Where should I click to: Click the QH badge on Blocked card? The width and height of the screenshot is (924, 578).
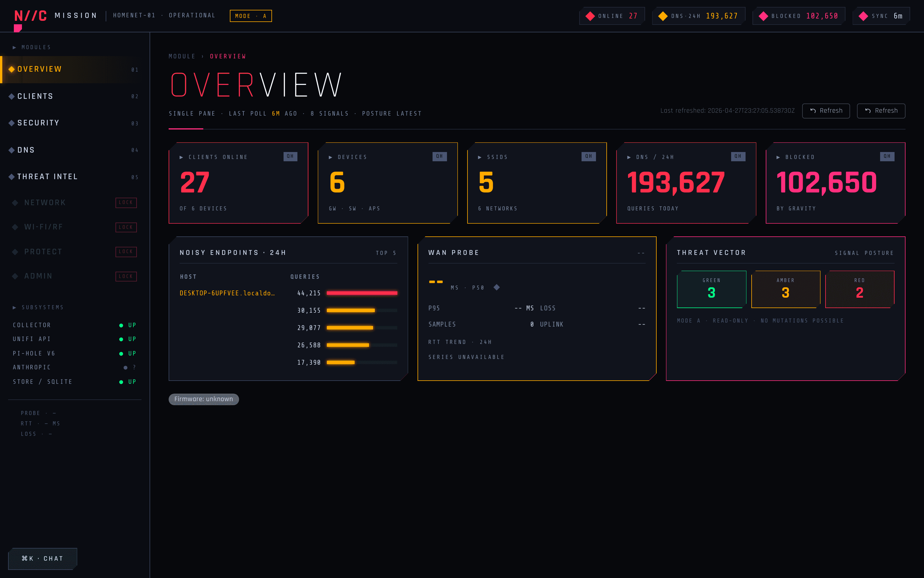[x=887, y=156]
